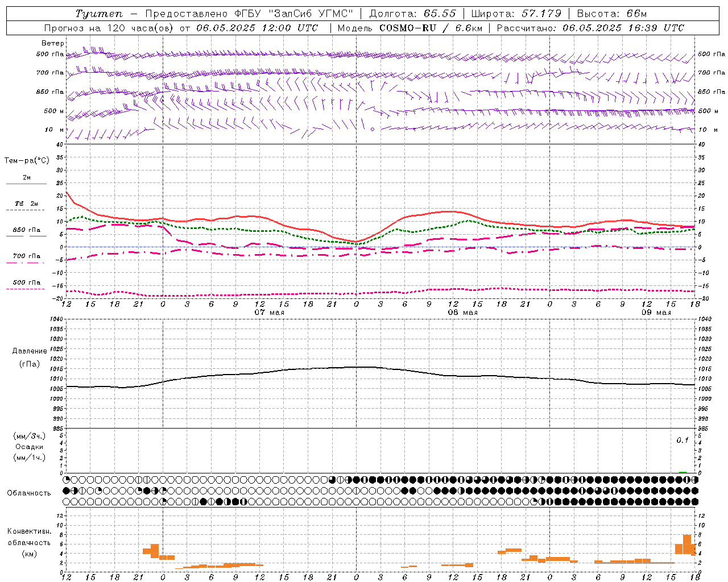Click the "Ветер" wind panel label

(x=53, y=43)
